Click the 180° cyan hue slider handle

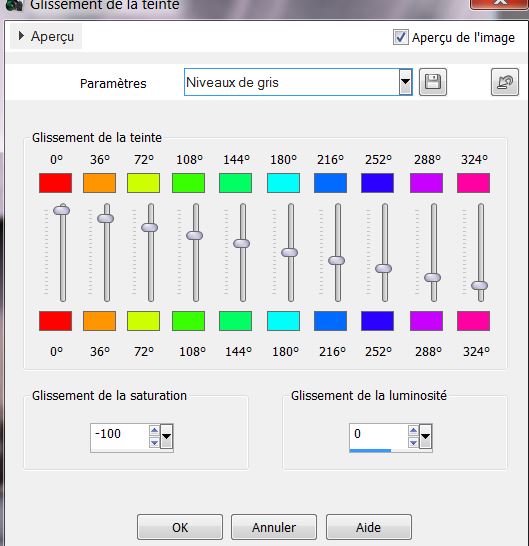[x=289, y=252]
